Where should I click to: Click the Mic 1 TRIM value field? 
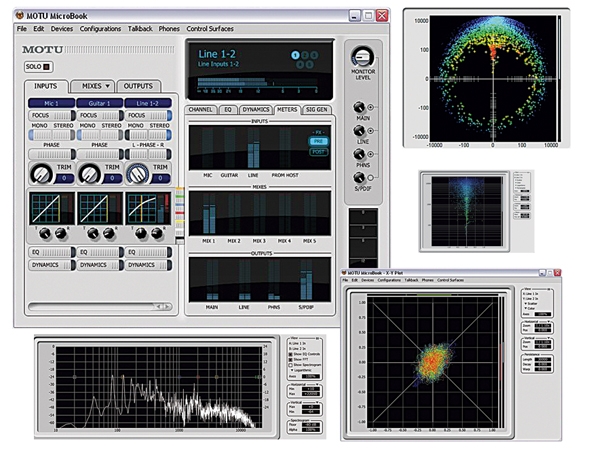(64, 178)
